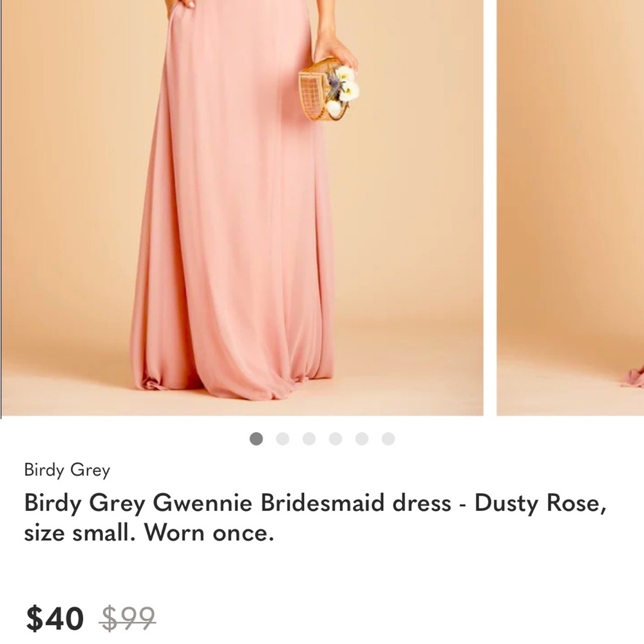644x644 pixels.
Task: Select the first carousel indicator dot
Action: pos(258,438)
